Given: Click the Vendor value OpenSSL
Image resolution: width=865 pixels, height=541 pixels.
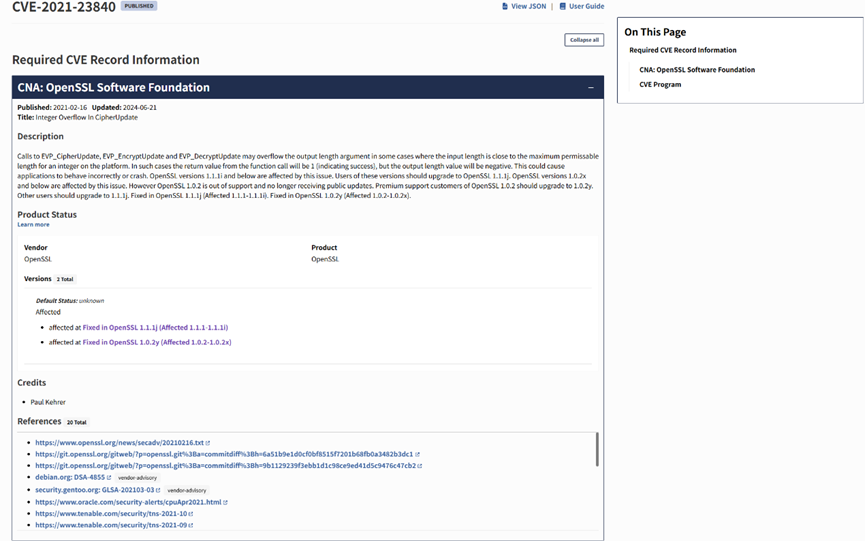Looking at the screenshot, I should pos(38,259).
